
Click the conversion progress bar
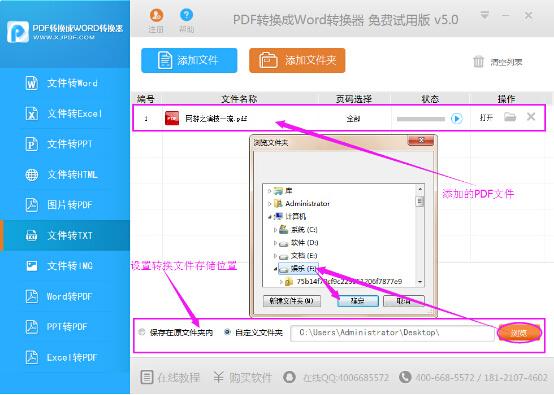421,119
